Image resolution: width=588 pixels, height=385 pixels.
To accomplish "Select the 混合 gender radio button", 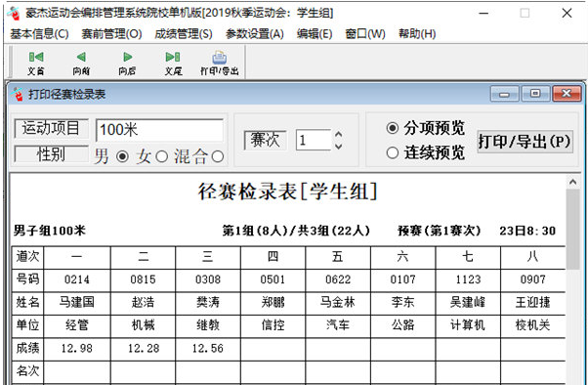I will click(218, 156).
